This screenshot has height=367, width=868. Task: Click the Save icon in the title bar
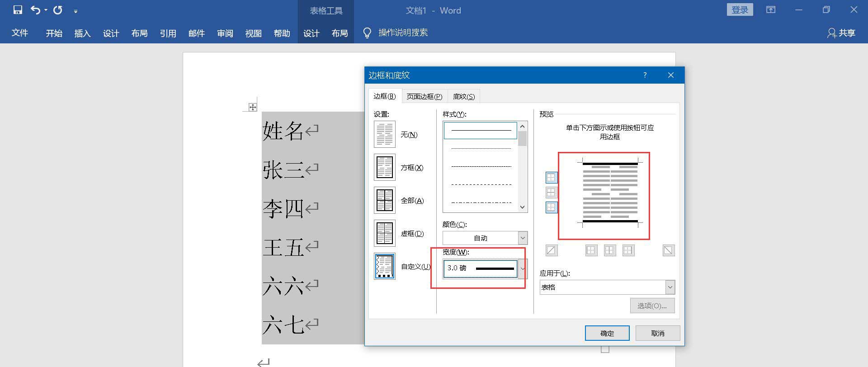[x=18, y=10]
